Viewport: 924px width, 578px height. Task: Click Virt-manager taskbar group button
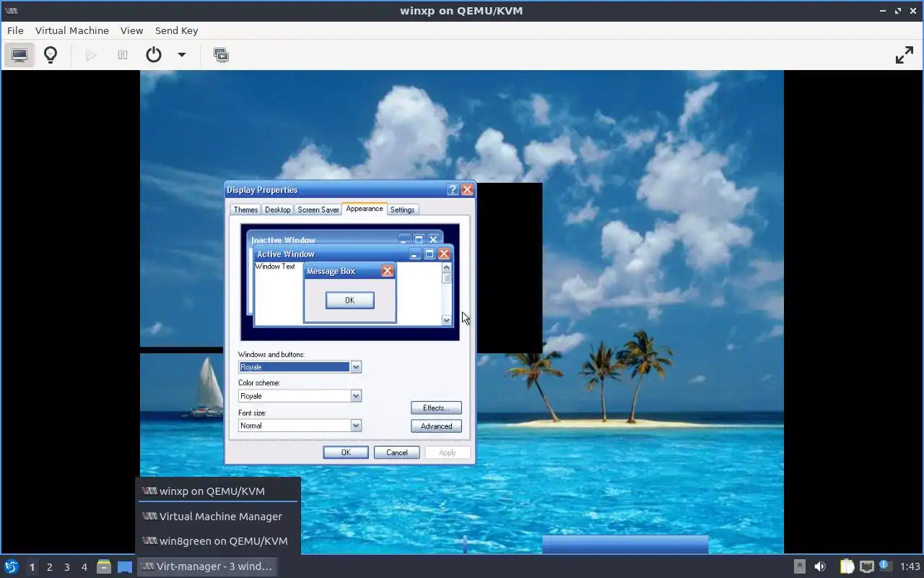click(x=207, y=566)
